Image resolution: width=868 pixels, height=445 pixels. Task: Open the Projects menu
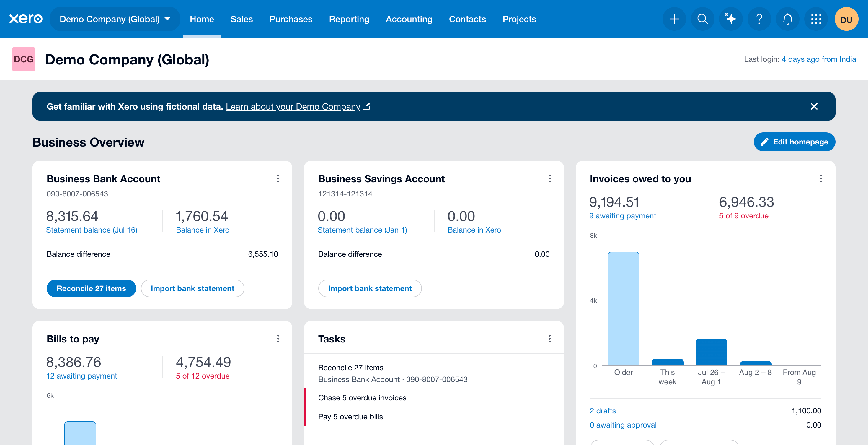pyautogui.click(x=519, y=19)
